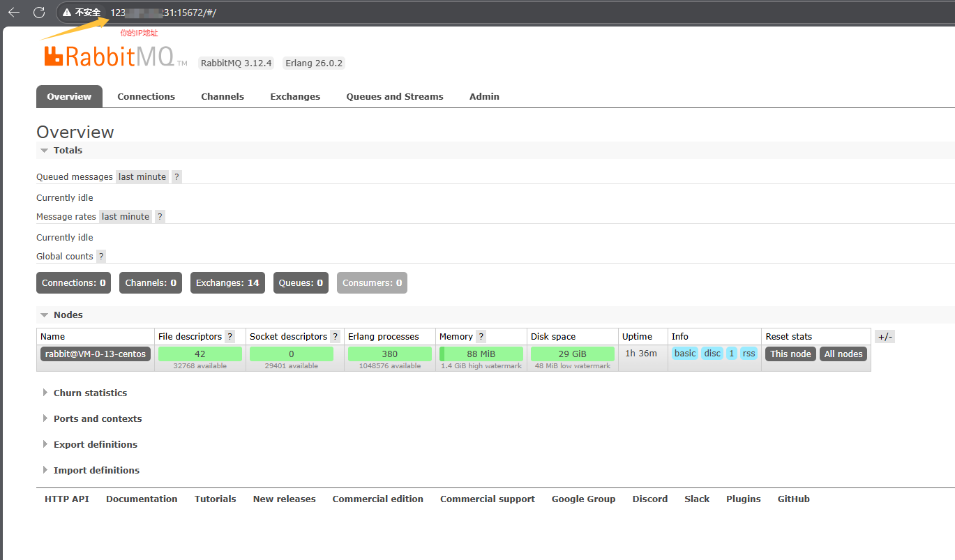Click the Channels: 0 count button
The height and width of the screenshot is (560, 955).
coord(151,282)
